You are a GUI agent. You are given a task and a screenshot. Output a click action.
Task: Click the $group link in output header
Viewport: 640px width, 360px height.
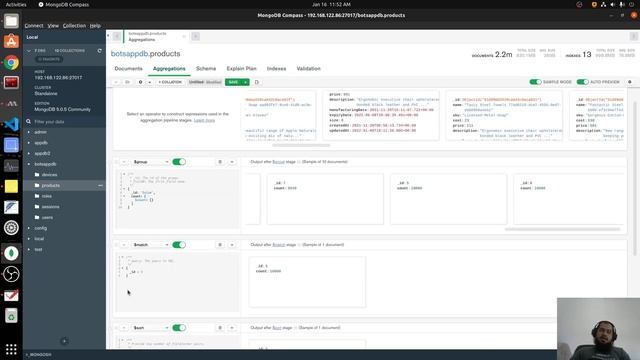[x=278, y=162]
